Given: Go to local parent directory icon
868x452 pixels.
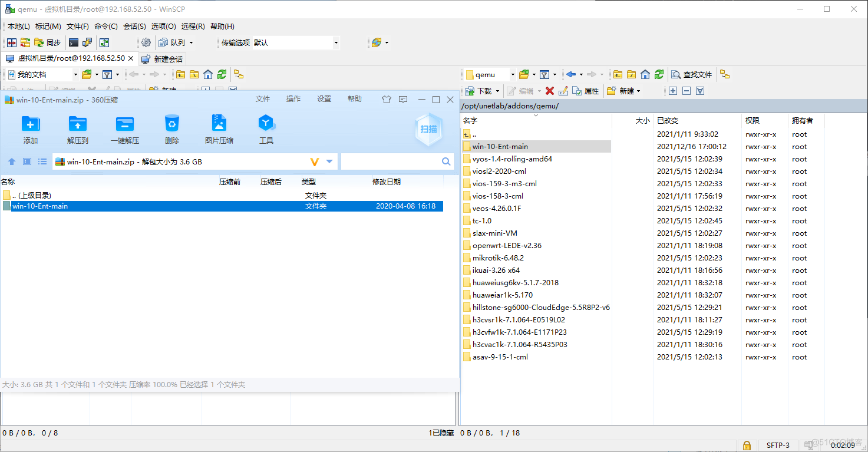Looking at the screenshot, I should point(180,74).
